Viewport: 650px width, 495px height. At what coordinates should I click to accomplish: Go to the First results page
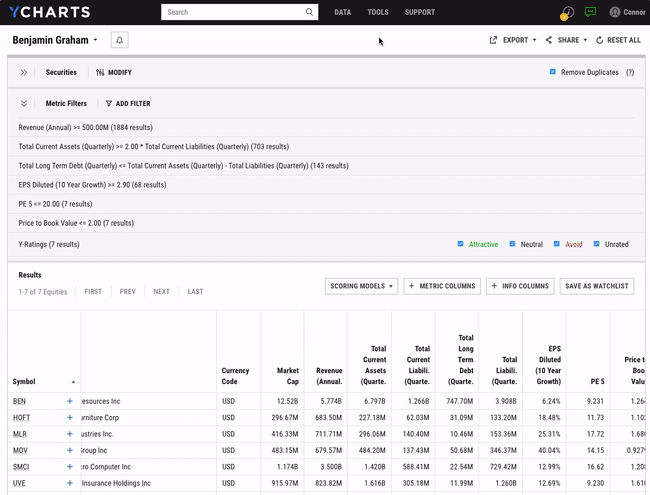(93, 291)
